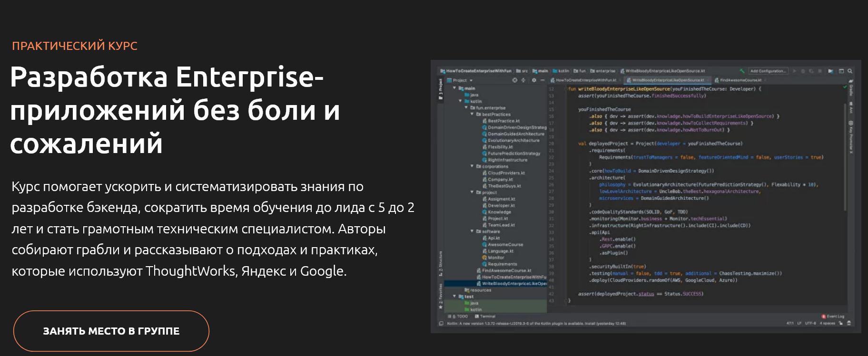Open the Project panel gear settings
This screenshot has width=868, height=356.
(x=533, y=80)
